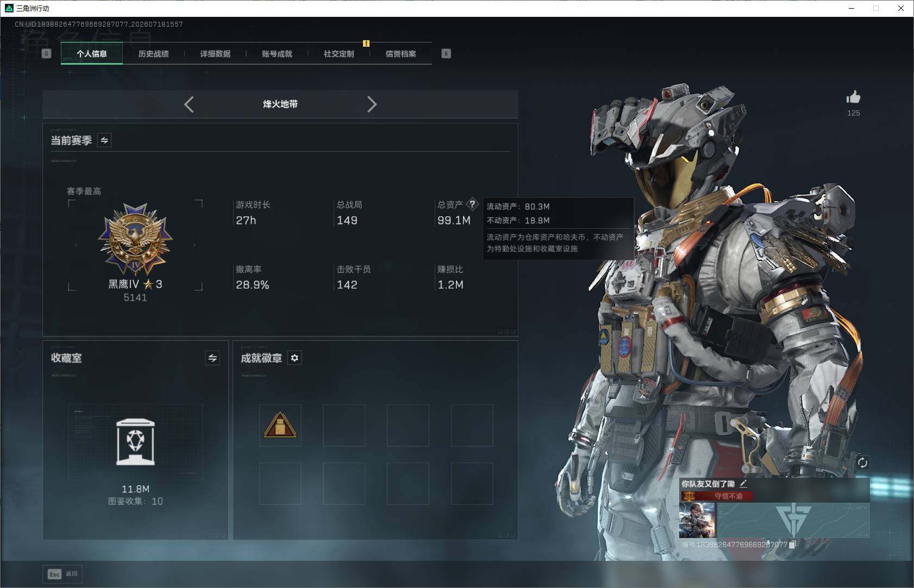Image resolution: width=914 pixels, height=588 pixels.
Task: Click the E key next-tab button
Action: coord(446,53)
